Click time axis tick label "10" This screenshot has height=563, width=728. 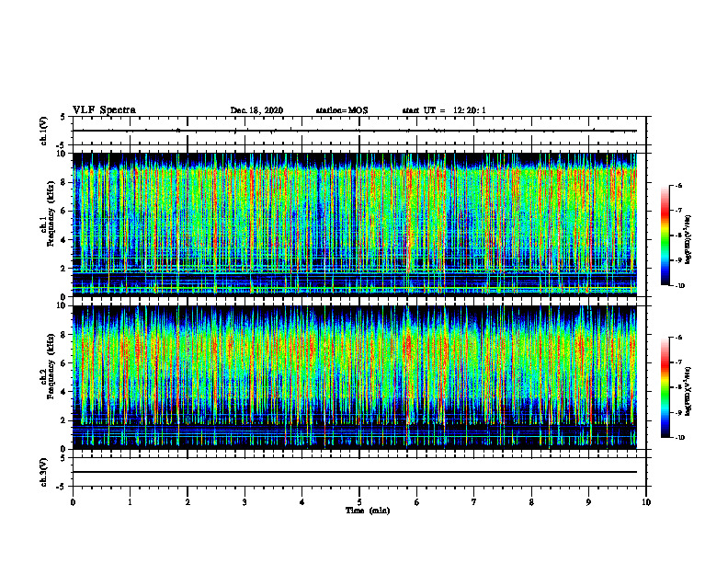(x=646, y=502)
